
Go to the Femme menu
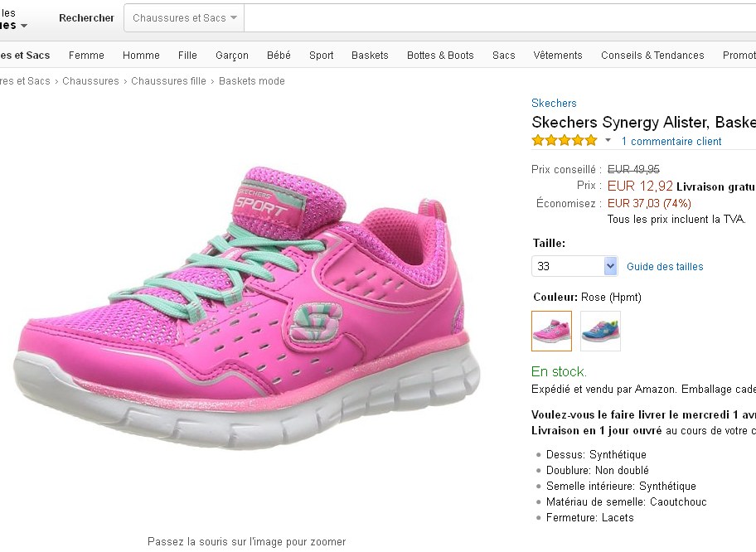[86, 56]
